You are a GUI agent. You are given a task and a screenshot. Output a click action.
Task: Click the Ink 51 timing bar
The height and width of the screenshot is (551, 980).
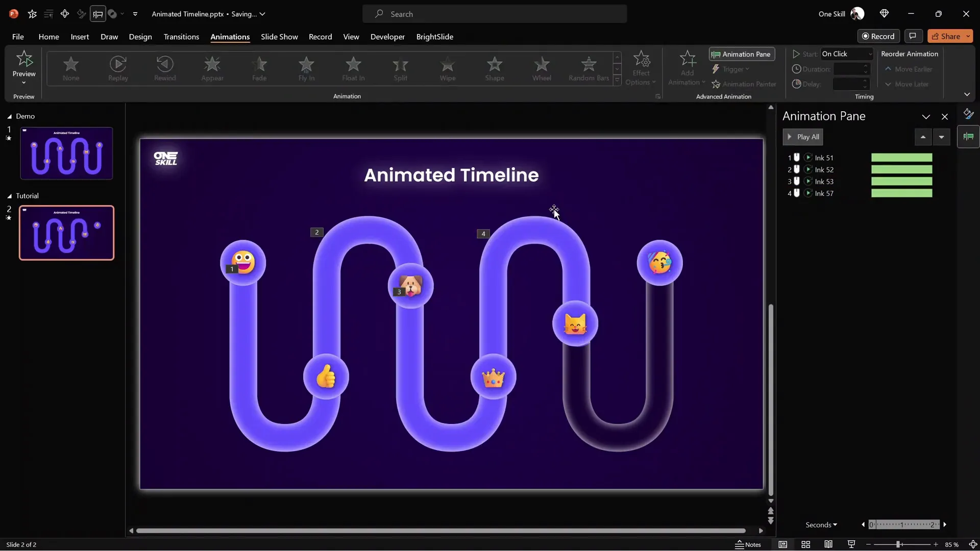pyautogui.click(x=902, y=158)
